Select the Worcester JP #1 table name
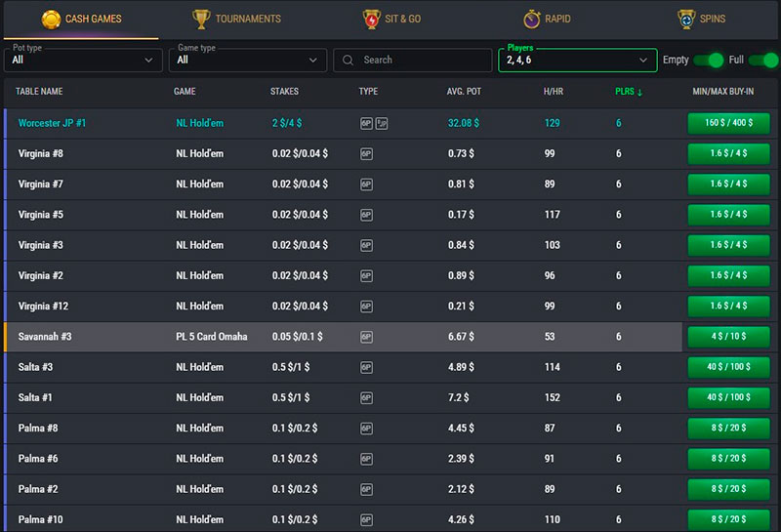This screenshot has height=532, width=781. (52, 123)
